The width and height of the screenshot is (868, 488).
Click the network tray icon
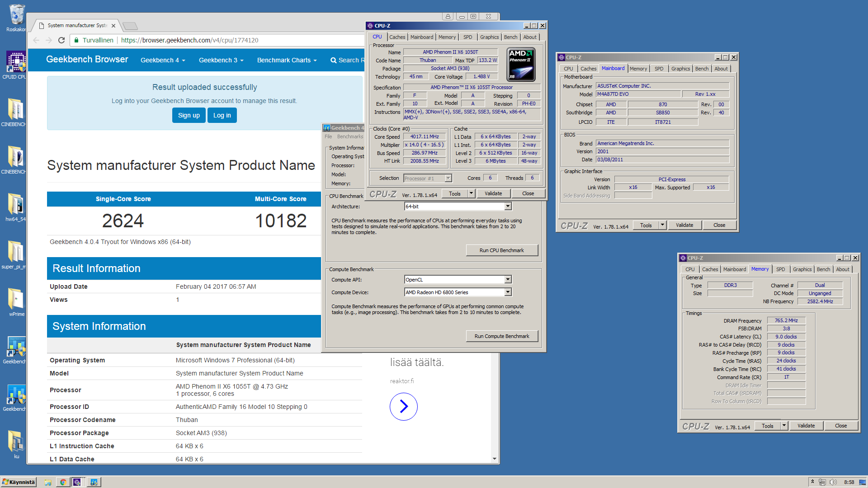822,482
